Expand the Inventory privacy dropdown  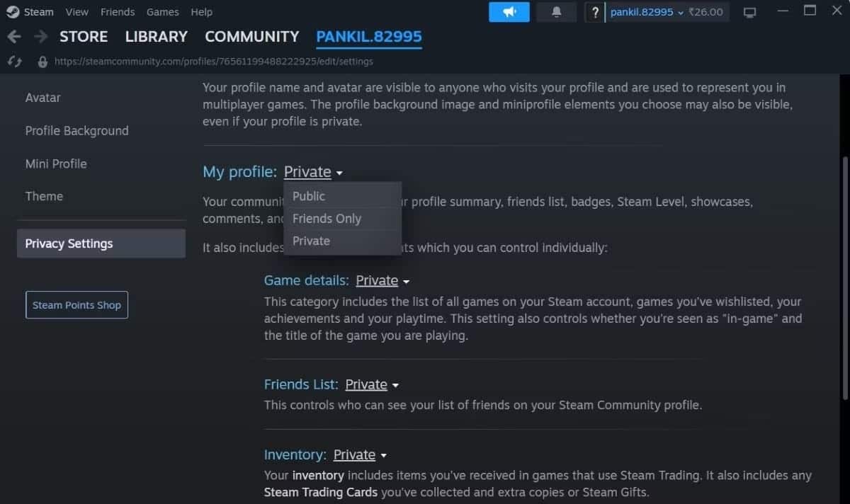(360, 454)
